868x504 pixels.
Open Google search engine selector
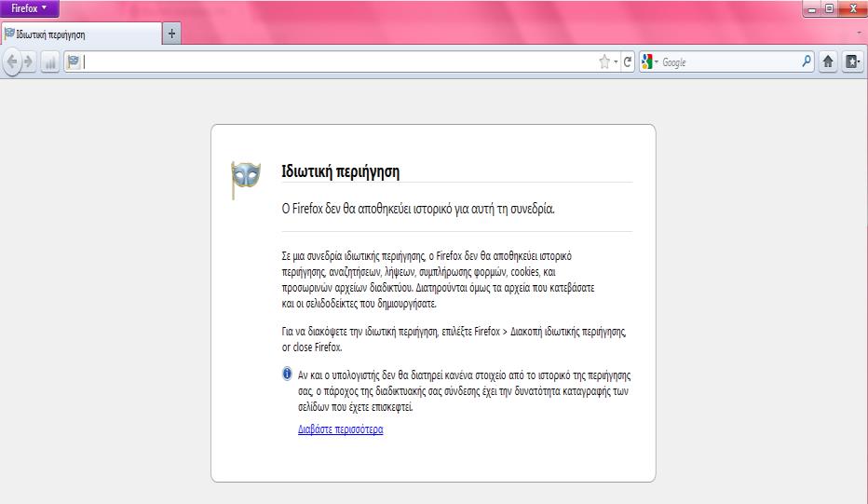[x=649, y=62]
